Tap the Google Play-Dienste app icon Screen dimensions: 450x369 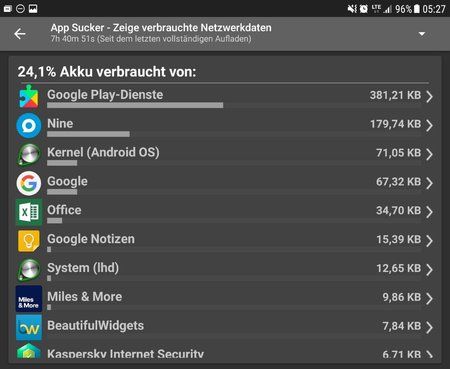[29, 97]
